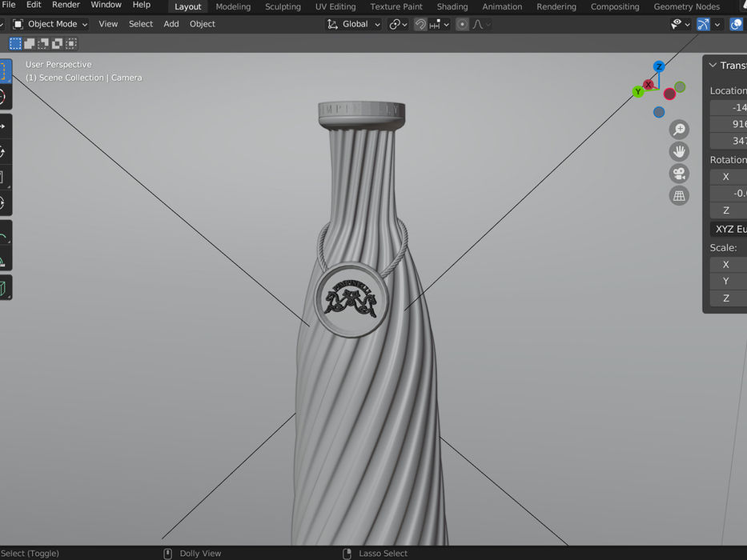
Task: Select the Add Cube tool
Action: tap(4, 288)
